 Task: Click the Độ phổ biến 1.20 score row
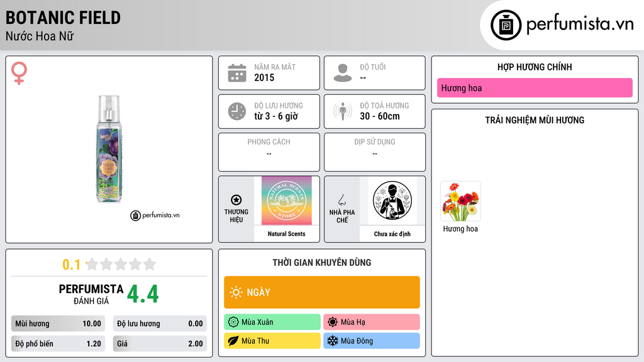[x=58, y=344]
